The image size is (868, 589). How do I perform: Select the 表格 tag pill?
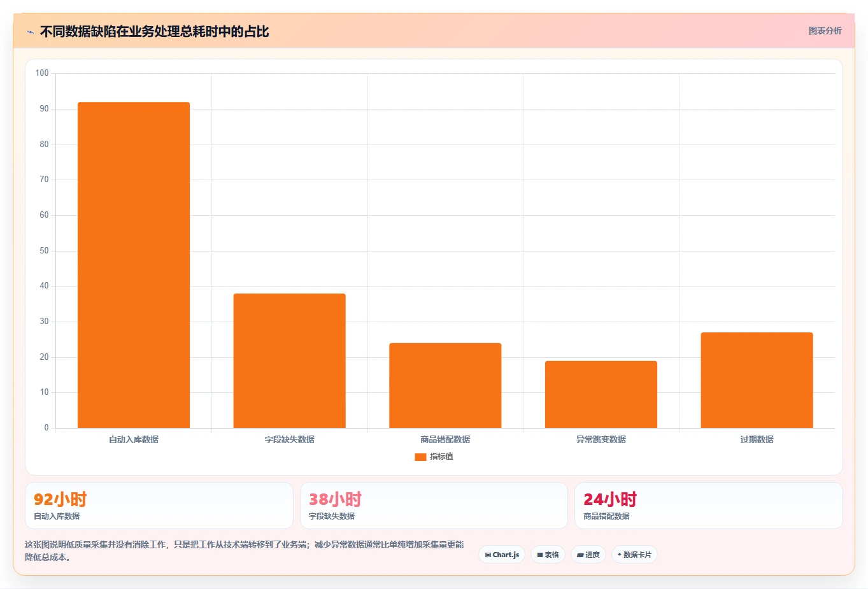point(548,555)
